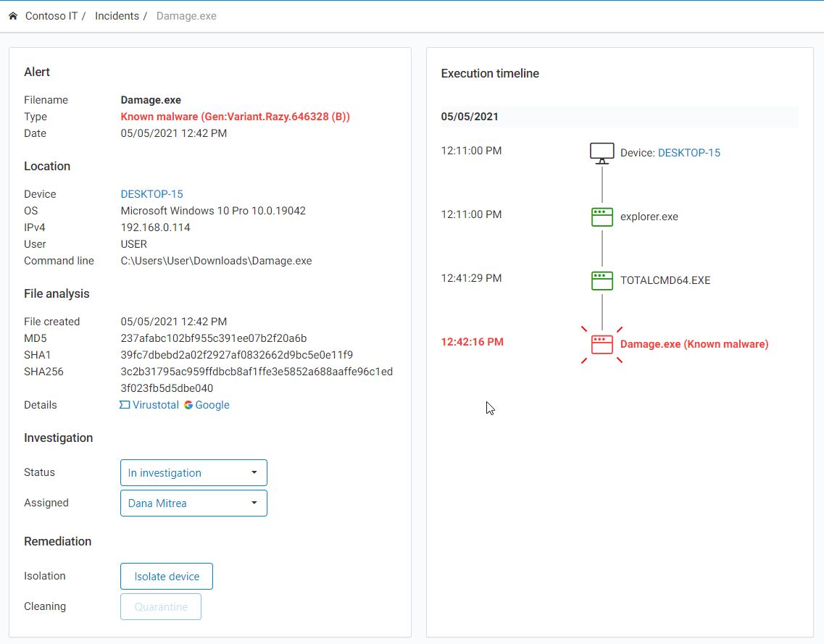Open the Assigned dropdown 'Dana Mitrea'
The height and width of the screenshot is (644, 824).
[x=193, y=503]
